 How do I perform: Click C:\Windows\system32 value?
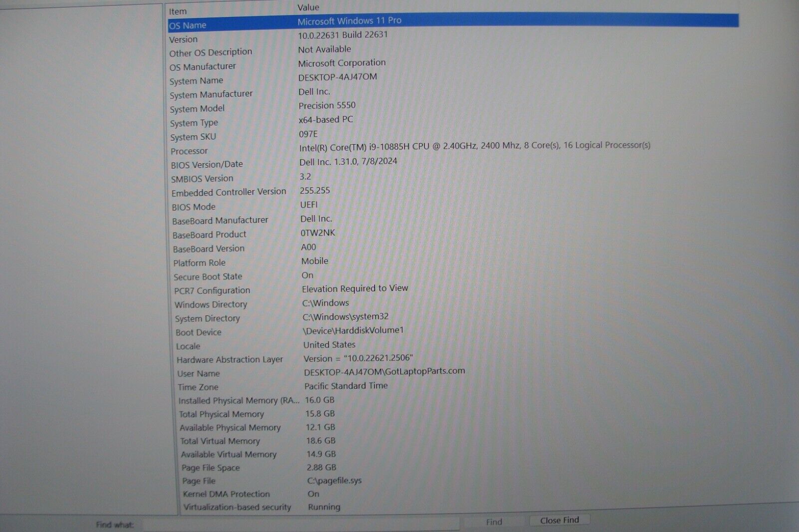click(345, 316)
